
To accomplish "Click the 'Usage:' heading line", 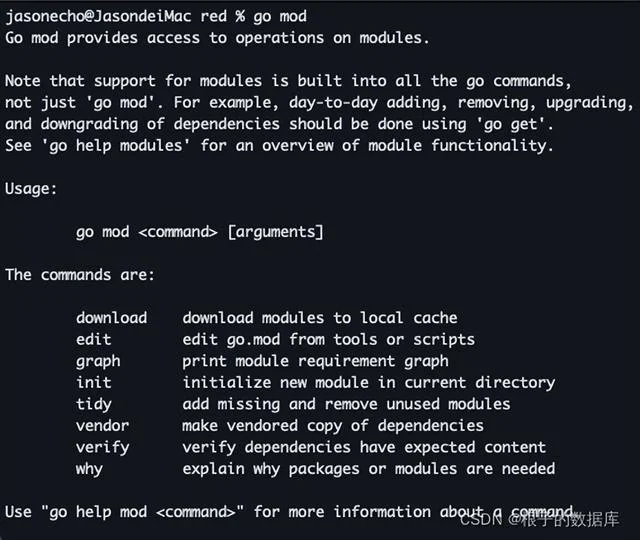I will 32,188.
